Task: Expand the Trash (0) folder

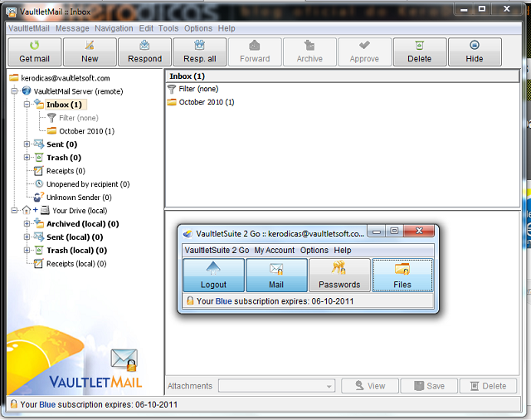Action: point(27,158)
